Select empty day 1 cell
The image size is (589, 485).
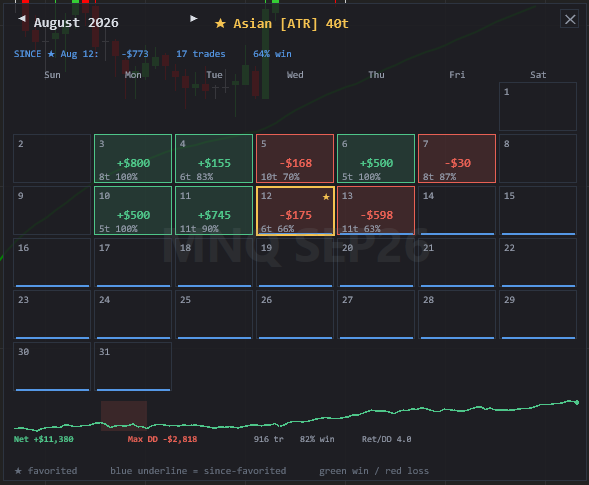(538, 106)
